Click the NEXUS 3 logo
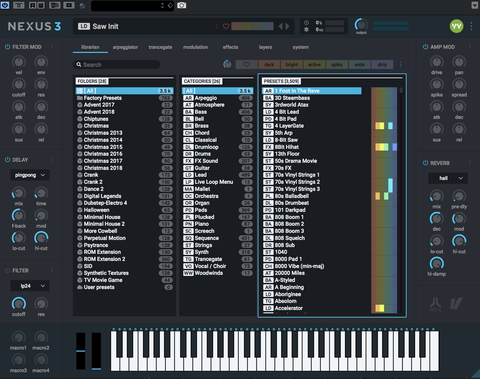The width and height of the screenshot is (480, 379). click(x=34, y=26)
